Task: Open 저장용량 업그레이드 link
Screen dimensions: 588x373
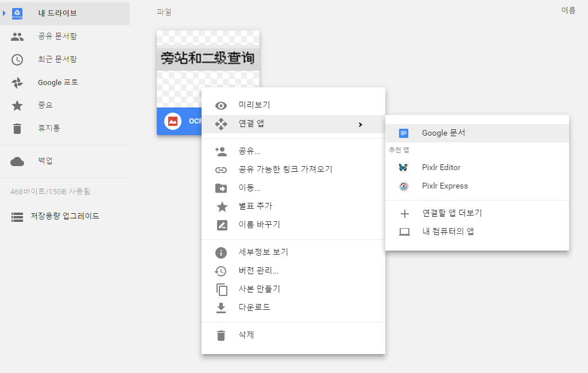Action: pyautogui.click(x=65, y=216)
